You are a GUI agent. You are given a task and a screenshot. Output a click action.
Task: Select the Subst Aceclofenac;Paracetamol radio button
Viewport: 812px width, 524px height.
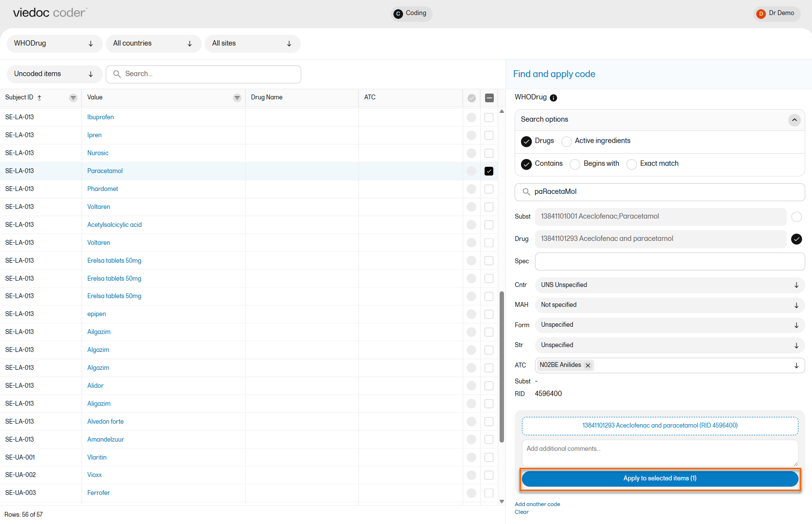pos(796,217)
